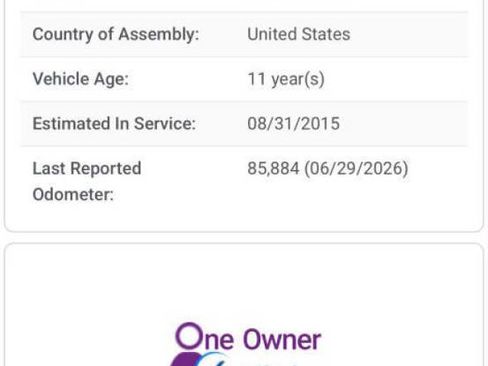This screenshot has height=366, width=488.
Task: Select the Vehicle Age table row
Action: point(244,79)
